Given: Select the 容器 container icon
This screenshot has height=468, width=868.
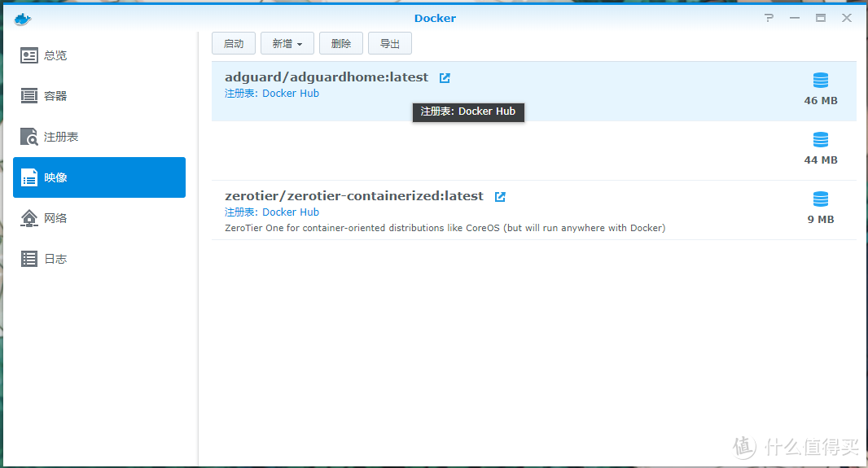Looking at the screenshot, I should (28, 96).
